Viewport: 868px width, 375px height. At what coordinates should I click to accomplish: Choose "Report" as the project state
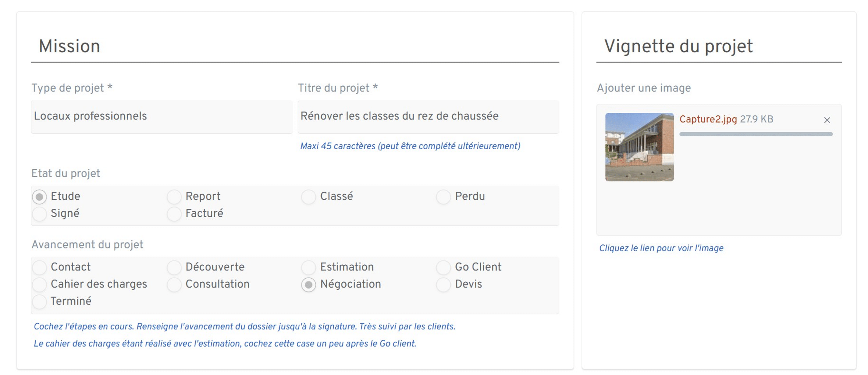pyautogui.click(x=175, y=196)
